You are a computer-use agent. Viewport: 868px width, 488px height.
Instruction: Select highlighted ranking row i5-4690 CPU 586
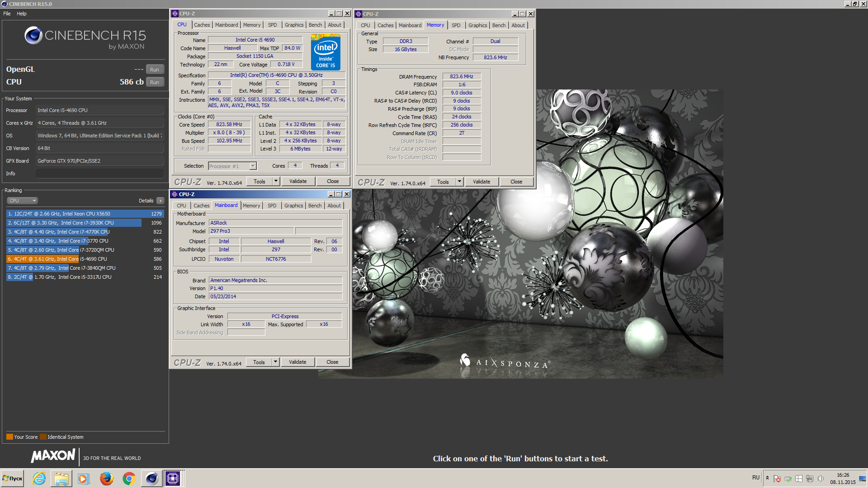click(85, 259)
